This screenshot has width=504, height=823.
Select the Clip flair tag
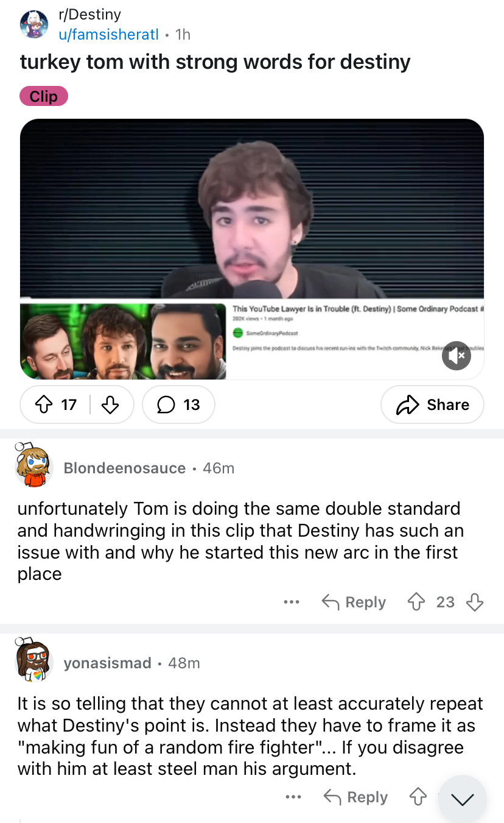(44, 96)
